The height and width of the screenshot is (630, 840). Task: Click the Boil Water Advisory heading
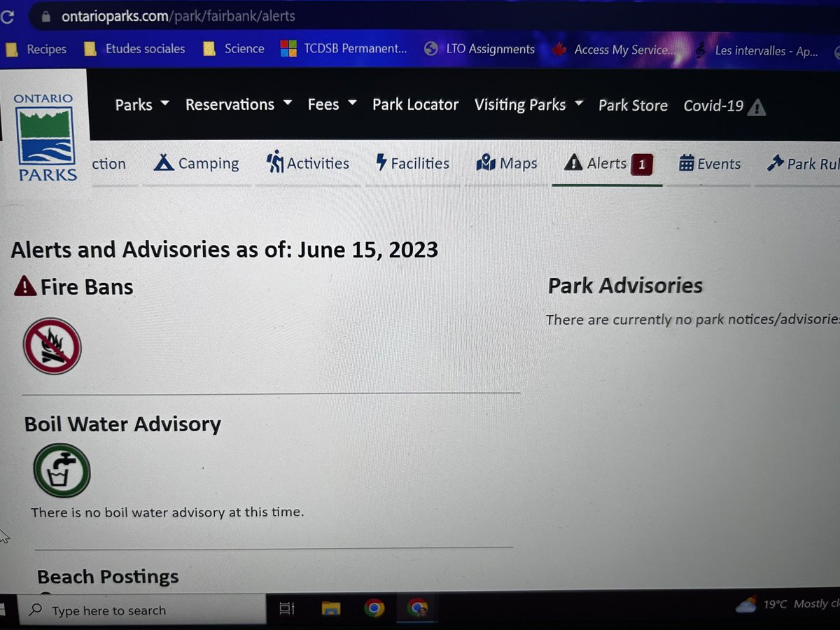coord(122,424)
